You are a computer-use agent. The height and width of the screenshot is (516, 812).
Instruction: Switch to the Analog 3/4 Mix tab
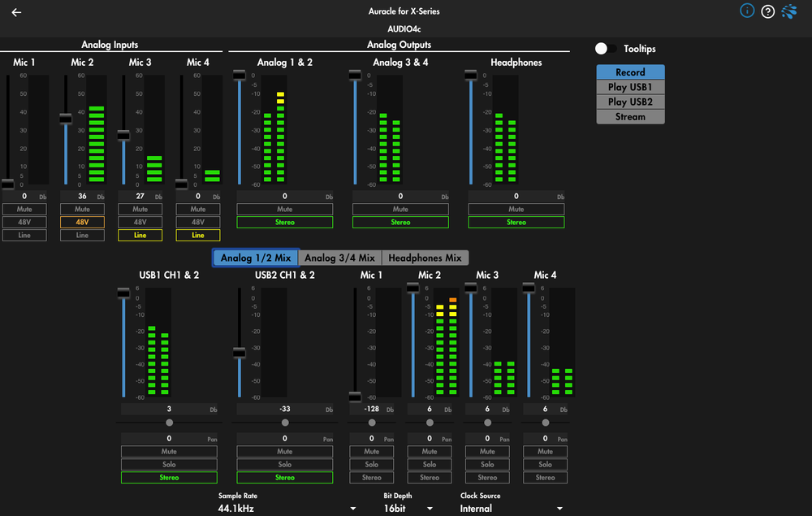pyautogui.click(x=340, y=257)
